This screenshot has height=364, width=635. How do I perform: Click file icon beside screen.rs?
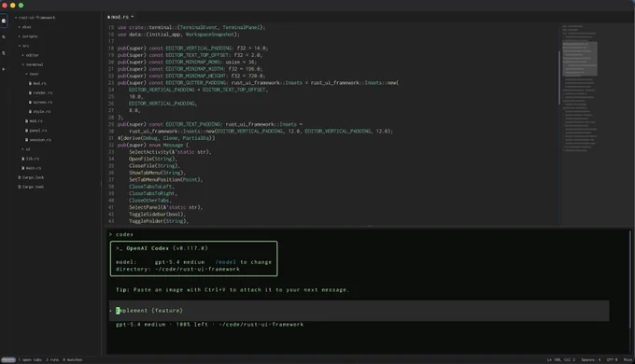(30, 102)
